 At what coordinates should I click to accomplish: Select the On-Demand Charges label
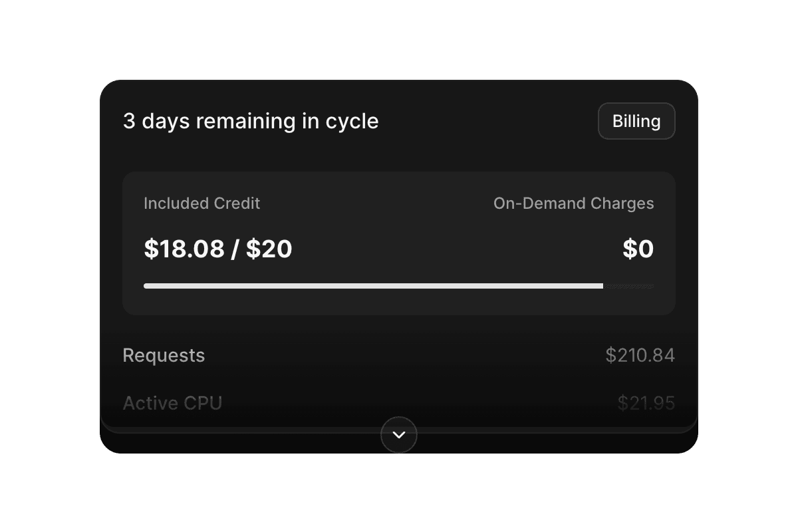pos(573,203)
